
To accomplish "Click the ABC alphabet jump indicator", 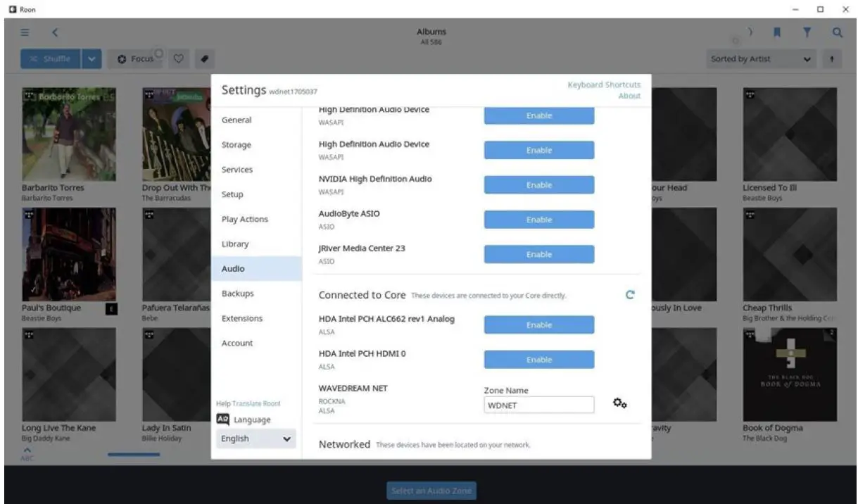I will tap(27, 454).
